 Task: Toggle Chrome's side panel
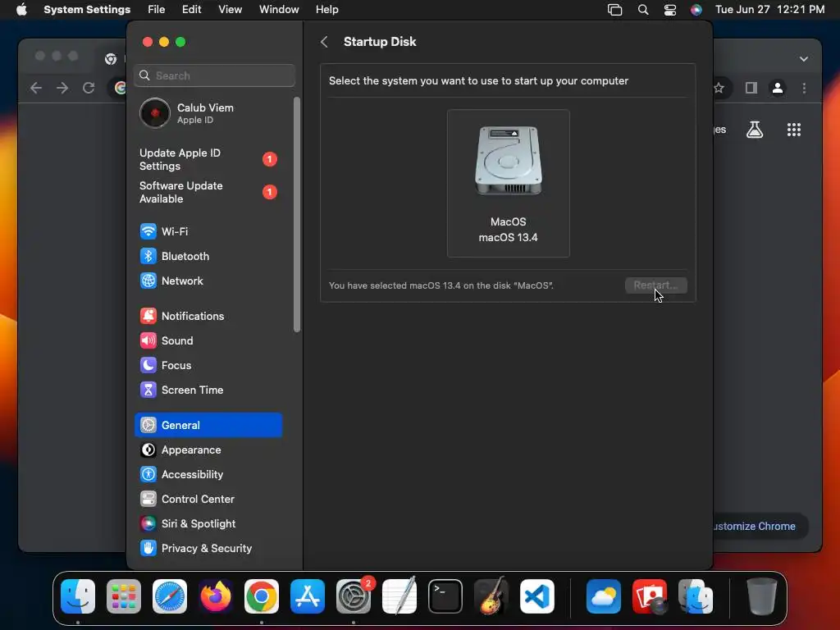[x=751, y=88]
